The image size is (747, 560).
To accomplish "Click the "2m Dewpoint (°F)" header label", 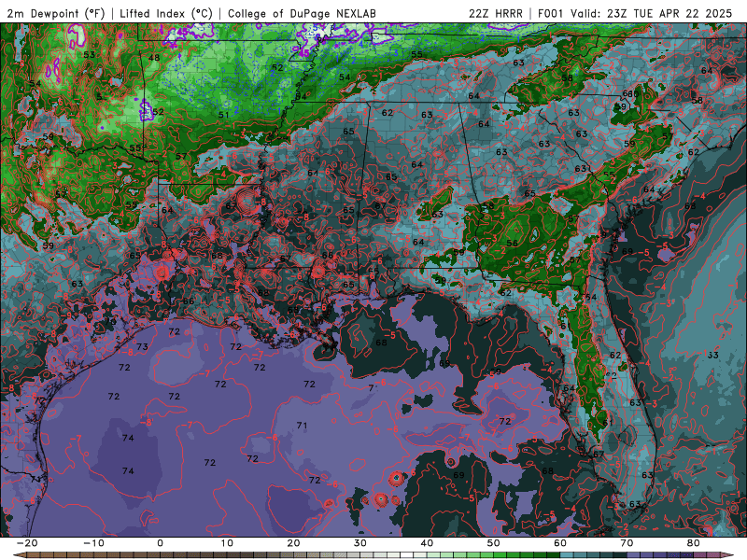I will [x=56, y=13].
